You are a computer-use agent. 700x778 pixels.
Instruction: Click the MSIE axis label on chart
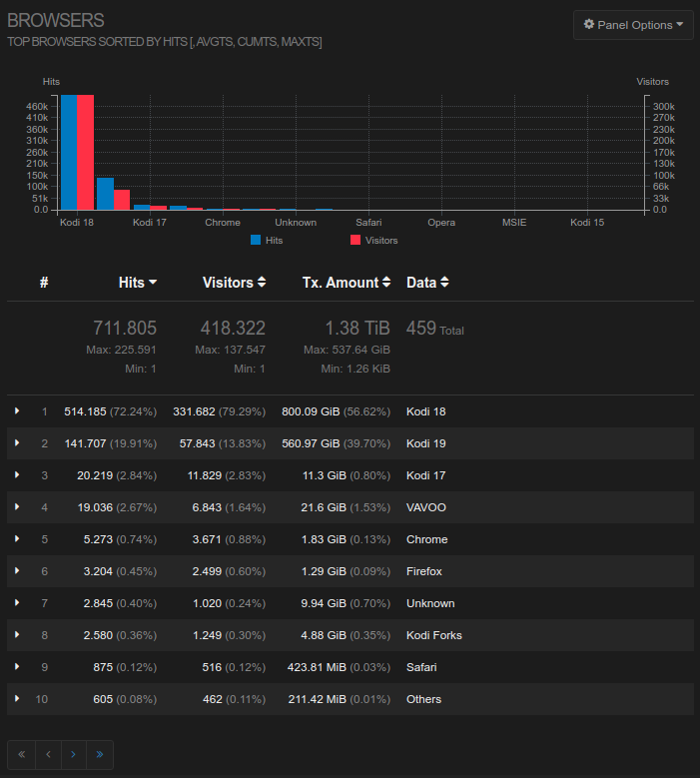514,223
